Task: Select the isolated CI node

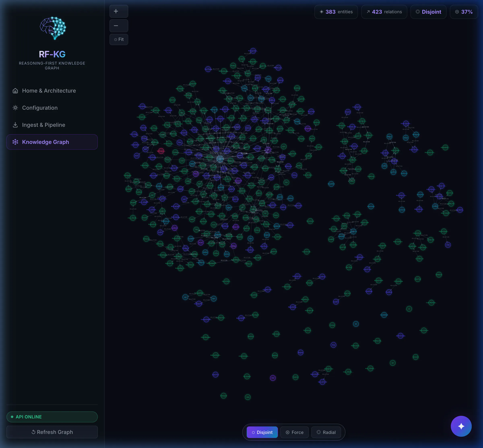Action: (409, 309)
